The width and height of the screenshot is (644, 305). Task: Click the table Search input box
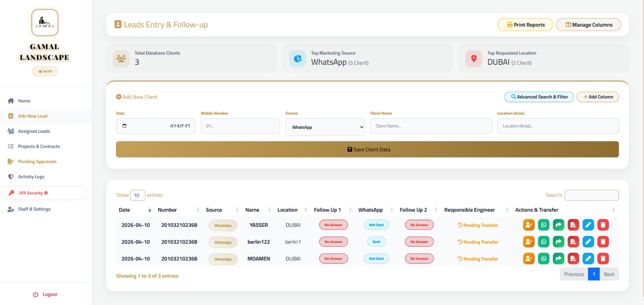pyautogui.click(x=592, y=195)
